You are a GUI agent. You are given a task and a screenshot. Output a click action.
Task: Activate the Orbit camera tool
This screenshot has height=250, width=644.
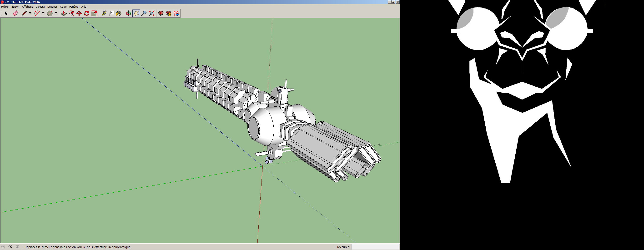click(129, 14)
